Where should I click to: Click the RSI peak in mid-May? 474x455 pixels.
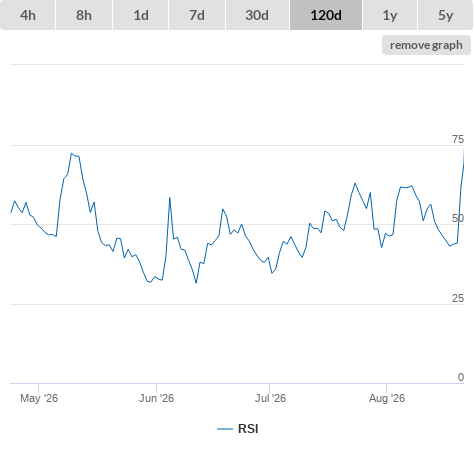pos(72,154)
